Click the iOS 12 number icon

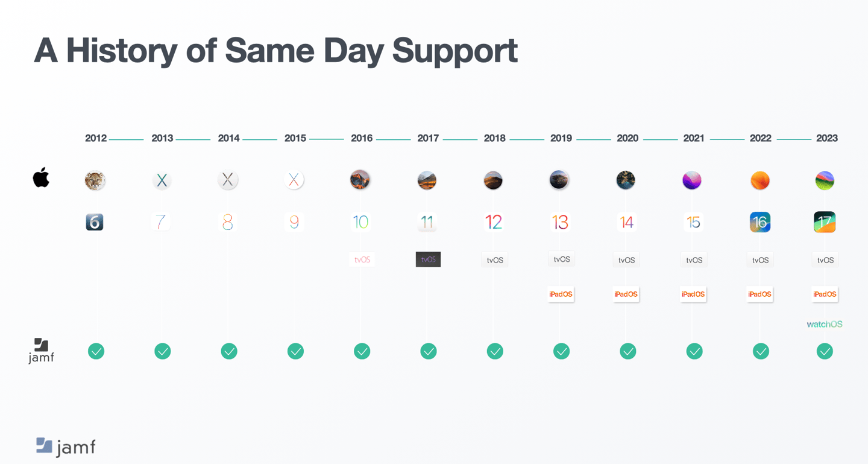[x=494, y=222]
